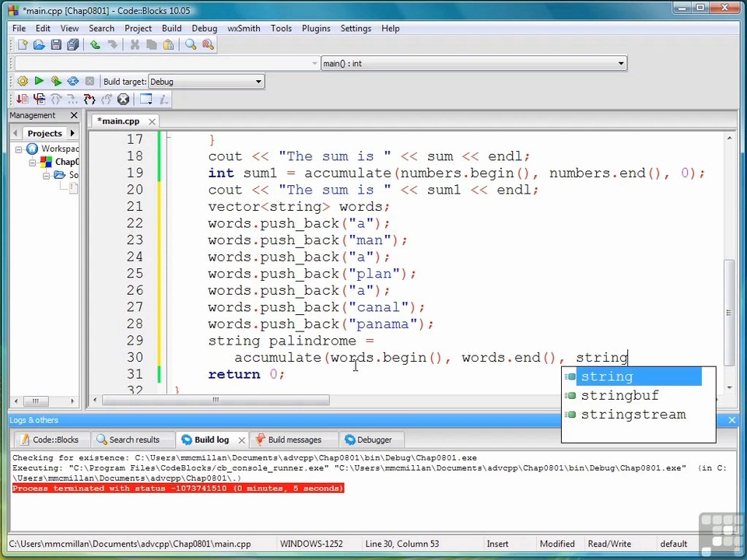The width and height of the screenshot is (747, 560).
Task: Click the Abort build icon
Action: (x=89, y=82)
